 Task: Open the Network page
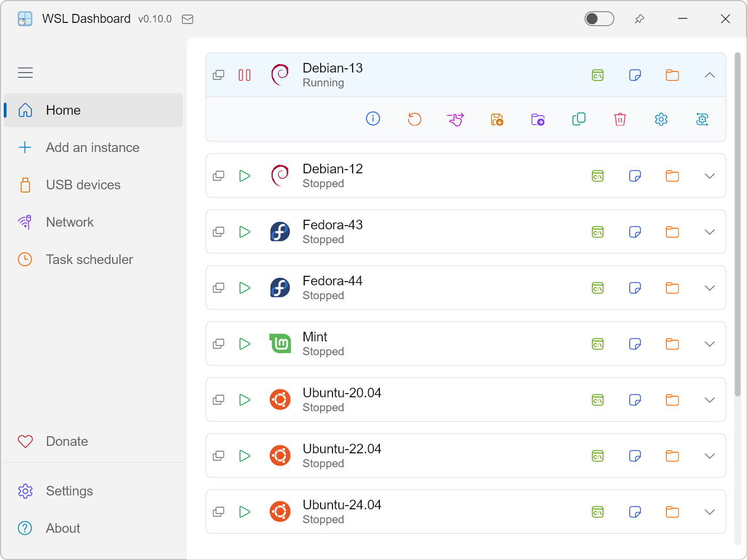pyautogui.click(x=93, y=222)
